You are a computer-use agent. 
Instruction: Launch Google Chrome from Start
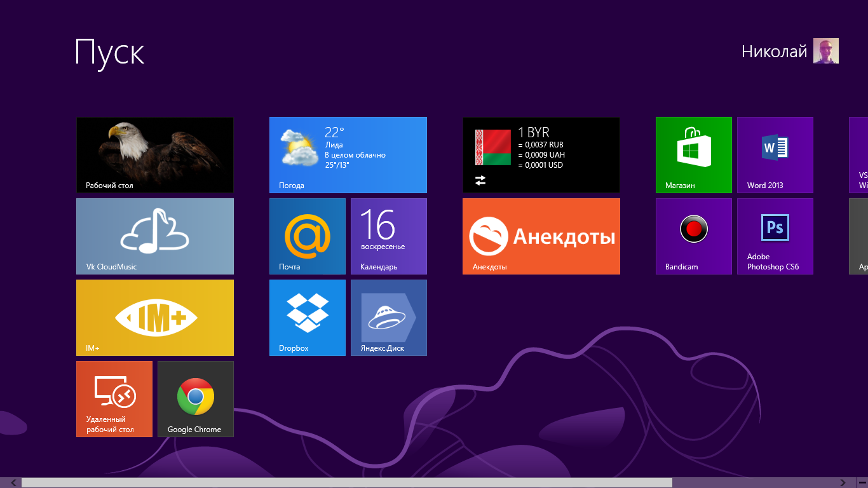pyautogui.click(x=196, y=399)
